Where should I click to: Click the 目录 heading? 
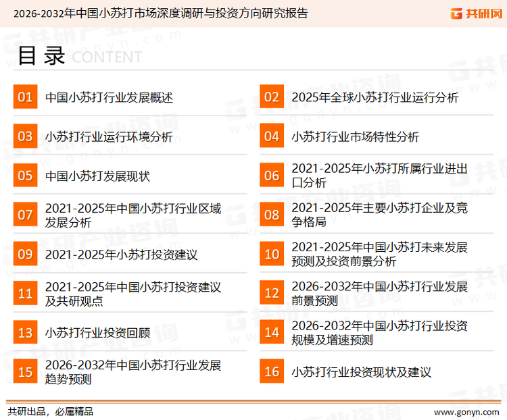(41, 56)
